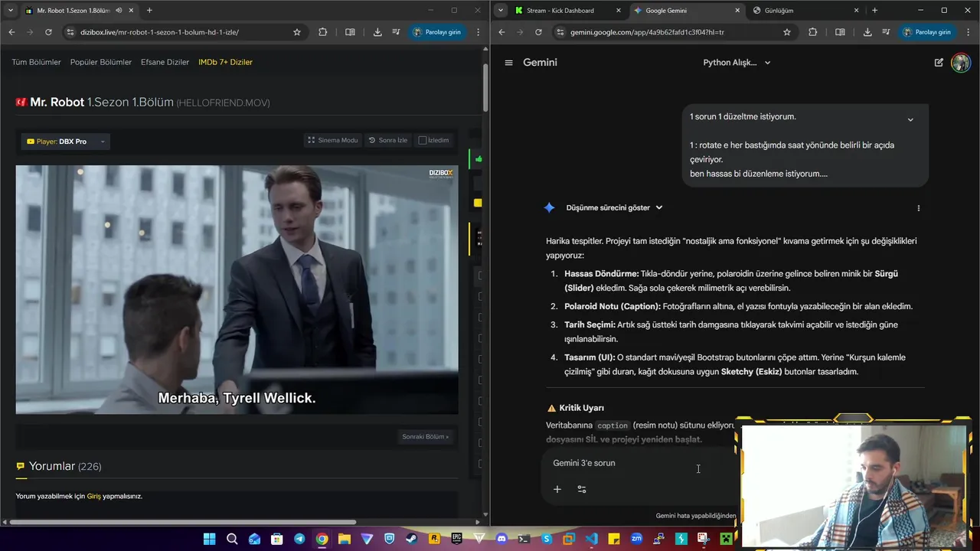The width and height of the screenshot is (980, 551).
Task: Close the Günlüğüm tab
Action: tap(856, 11)
